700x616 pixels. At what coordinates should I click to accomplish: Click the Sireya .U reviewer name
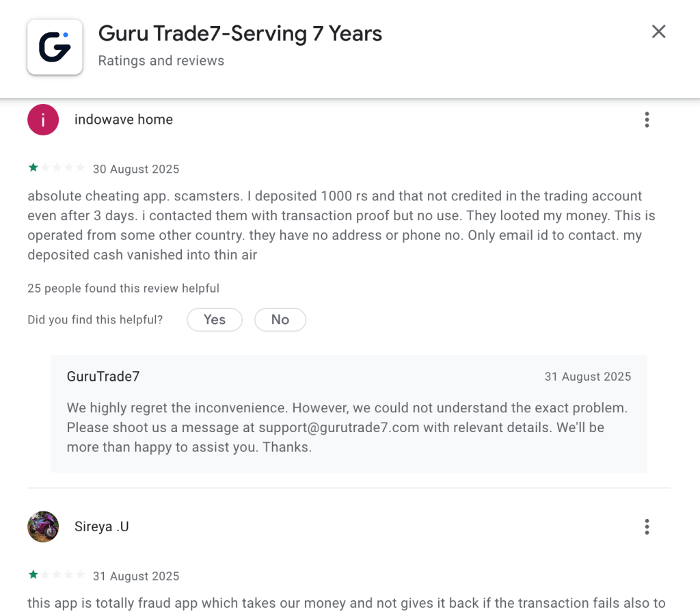pyautogui.click(x=102, y=527)
